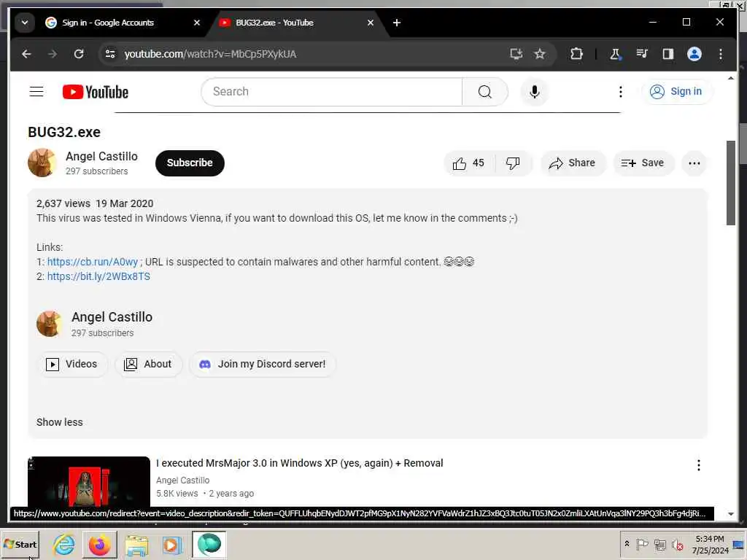Screen dimensions: 747x560
Task: Subscribe to Angel Castillo
Action: pos(190,163)
